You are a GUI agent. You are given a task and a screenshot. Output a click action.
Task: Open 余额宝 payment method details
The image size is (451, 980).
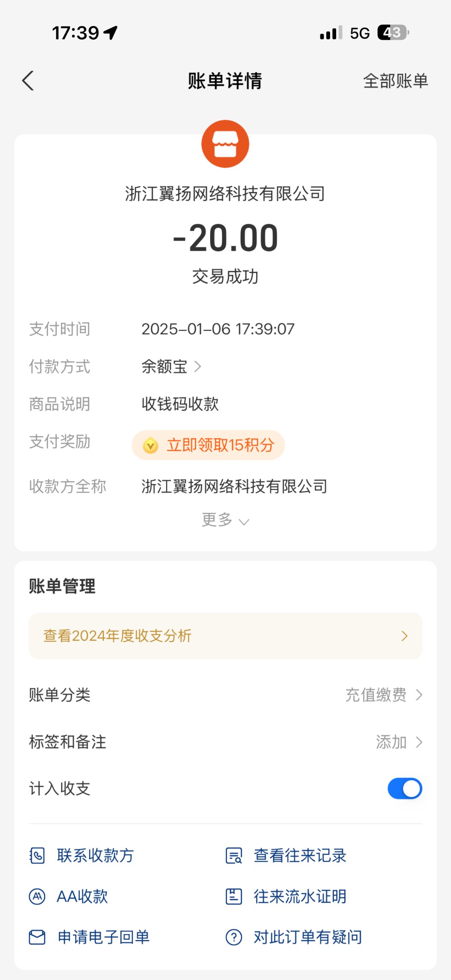[171, 367]
